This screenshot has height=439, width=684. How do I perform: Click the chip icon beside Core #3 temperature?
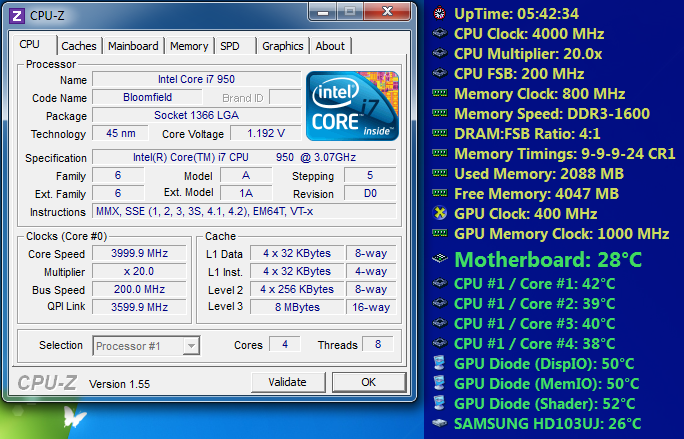pos(440,323)
